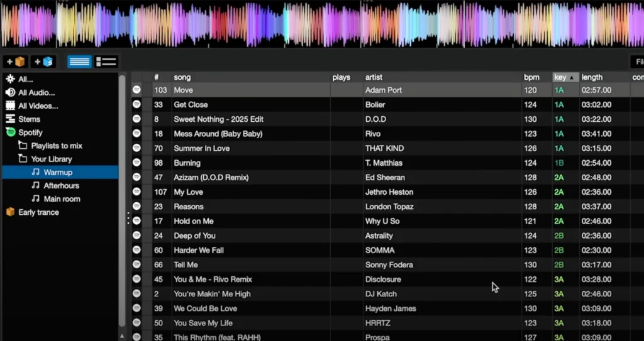Click the Spotify icon beside Get Close

point(136,105)
